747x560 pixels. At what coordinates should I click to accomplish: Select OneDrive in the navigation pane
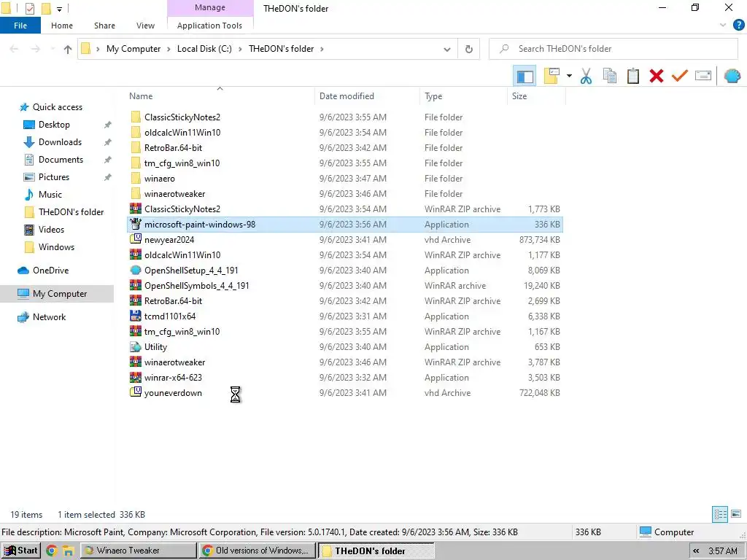[x=50, y=271]
